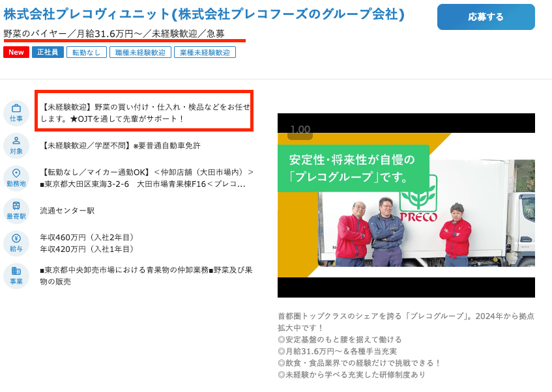Screen dimensions: 552x392
Task: Click the line 【転勤なし／マイカー通勤OK】
Action: [x=95, y=173]
